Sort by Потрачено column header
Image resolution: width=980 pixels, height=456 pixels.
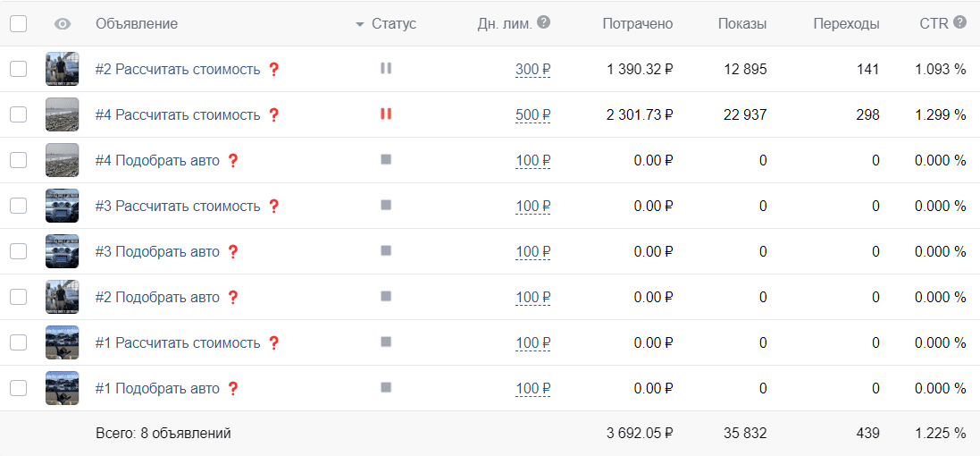(638, 24)
